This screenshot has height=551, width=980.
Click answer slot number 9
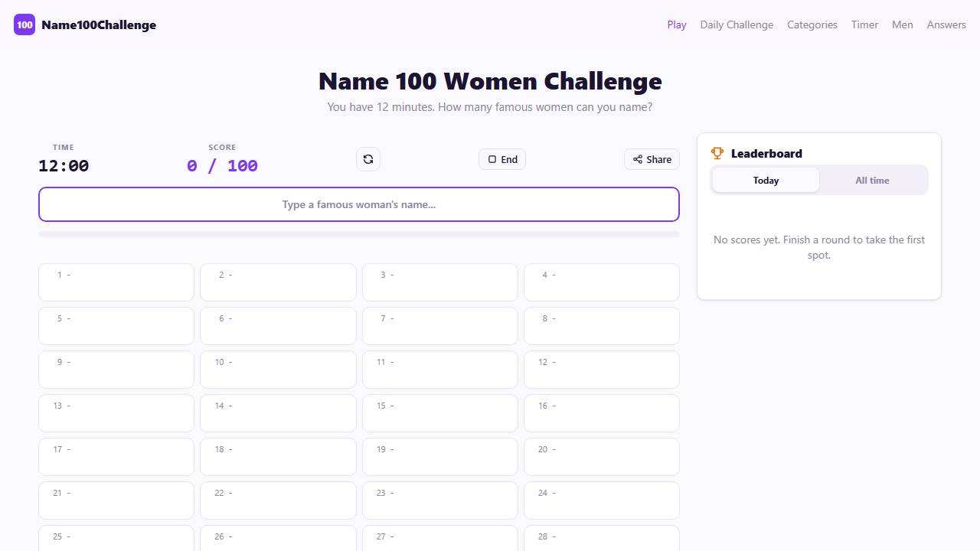[116, 370]
